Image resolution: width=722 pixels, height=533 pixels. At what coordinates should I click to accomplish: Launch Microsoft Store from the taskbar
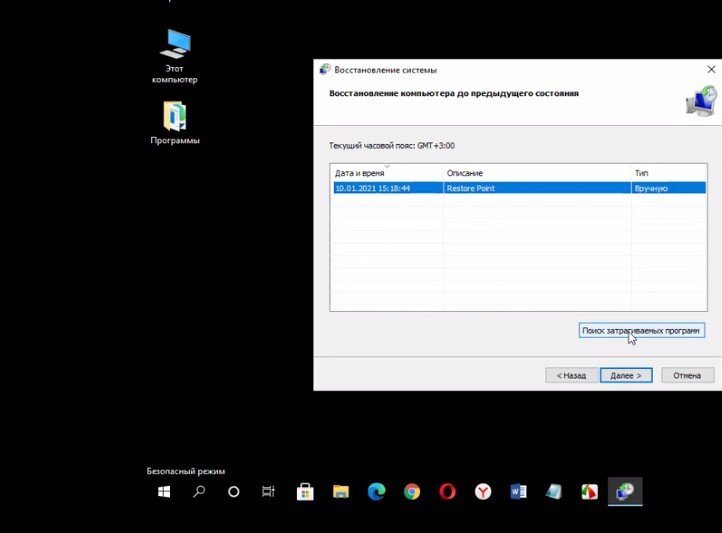[x=305, y=492]
